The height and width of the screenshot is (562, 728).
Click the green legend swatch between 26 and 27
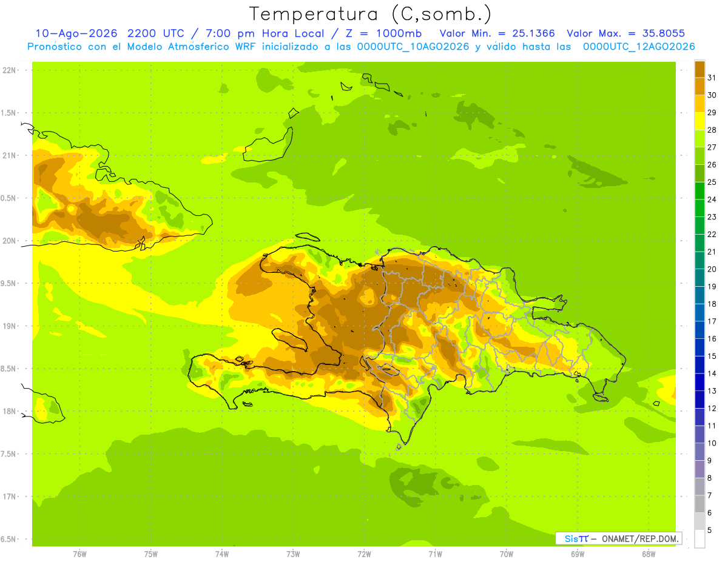tap(699, 156)
